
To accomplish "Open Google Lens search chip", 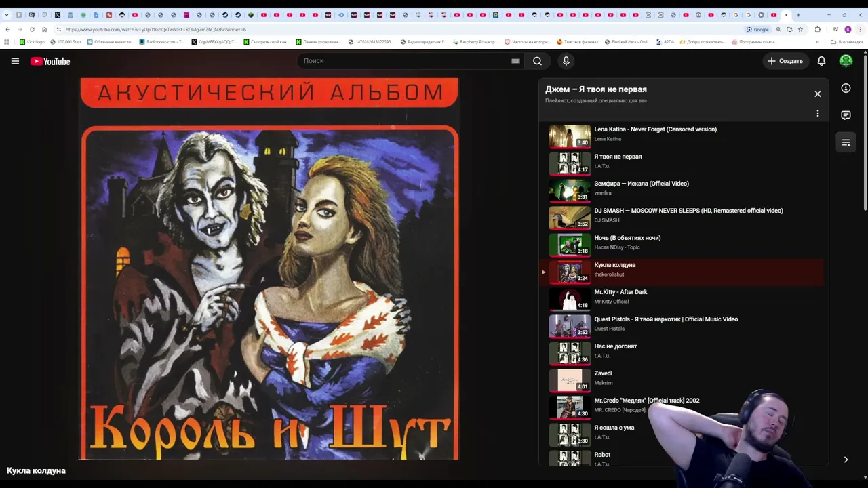I will point(757,29).
